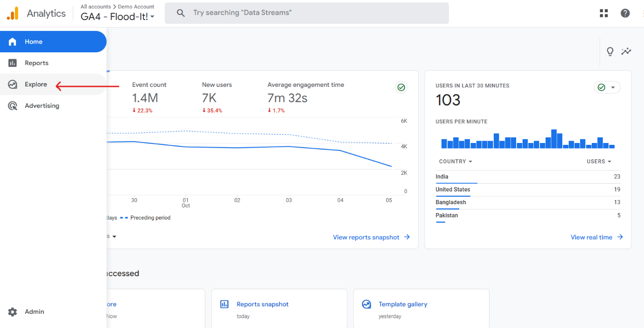Open Advertising in the sidebar

point(53,106)
